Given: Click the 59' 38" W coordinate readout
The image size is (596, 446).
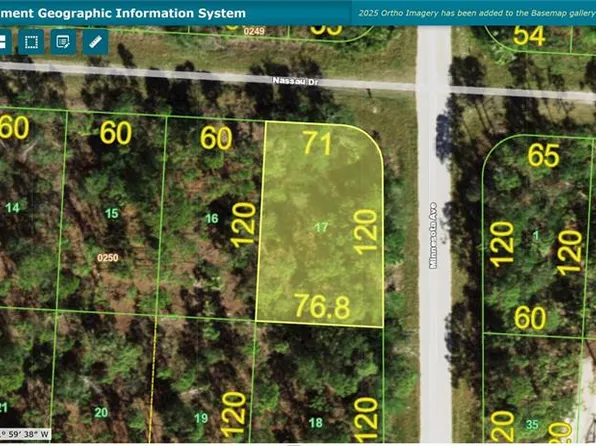Looking at the screenshot, I should tap(25, 434).
